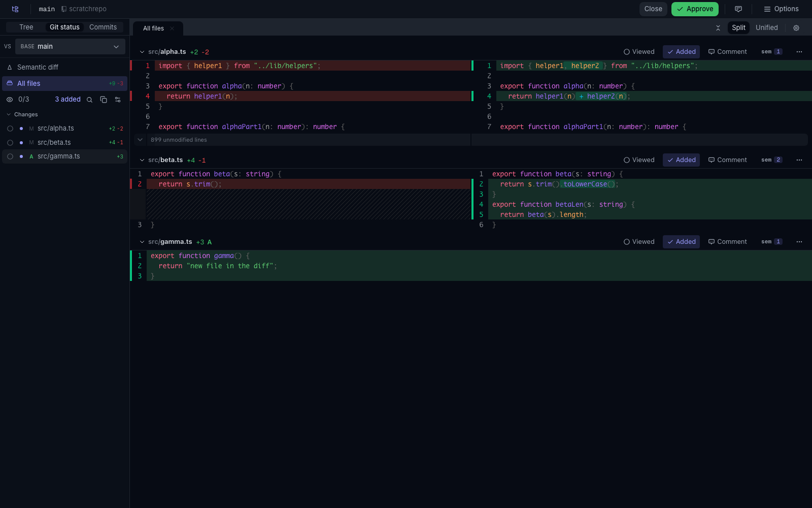Collapse the src/beta.ts diff section
The height and width of the screenshot is (508, 812).
(x=142, y=160)
